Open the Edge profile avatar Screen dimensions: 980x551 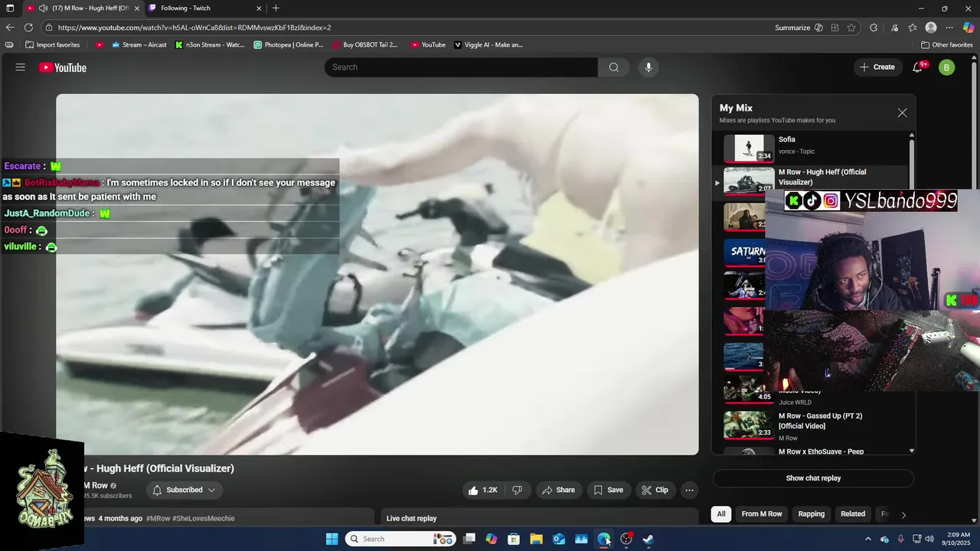(931, 28)
